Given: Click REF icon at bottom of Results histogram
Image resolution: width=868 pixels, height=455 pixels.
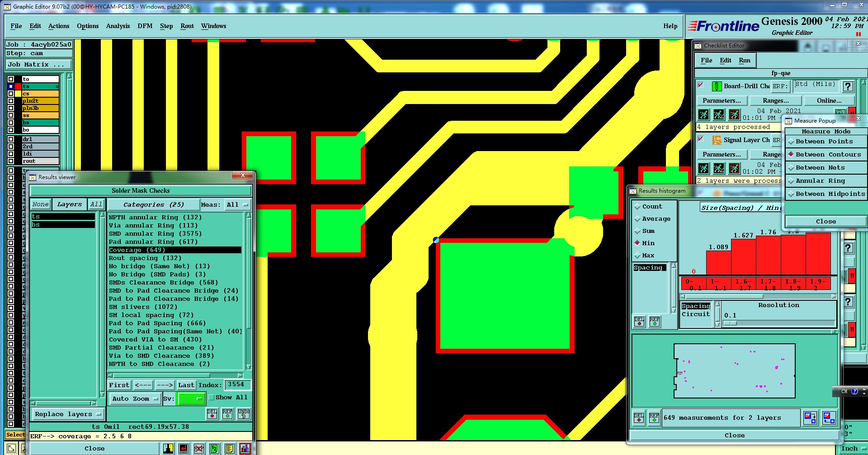Looking at the screenshot, I should pyautogui.click(x=654, y=417).
